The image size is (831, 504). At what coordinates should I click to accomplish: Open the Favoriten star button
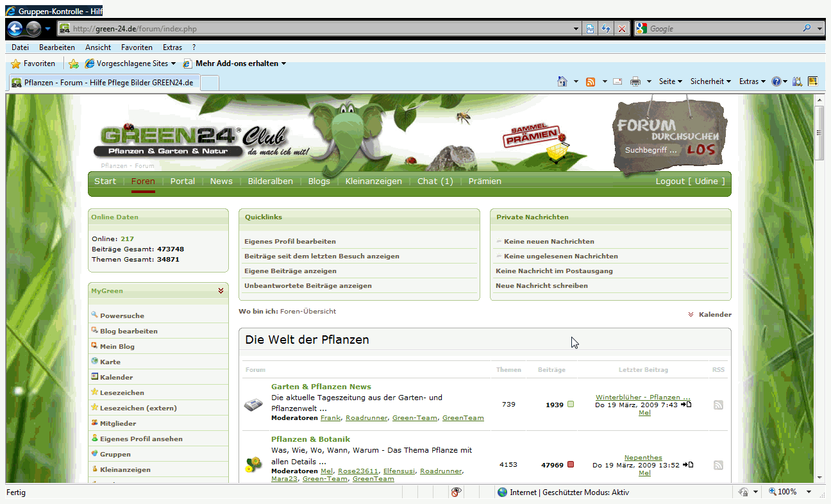[33, 63]
